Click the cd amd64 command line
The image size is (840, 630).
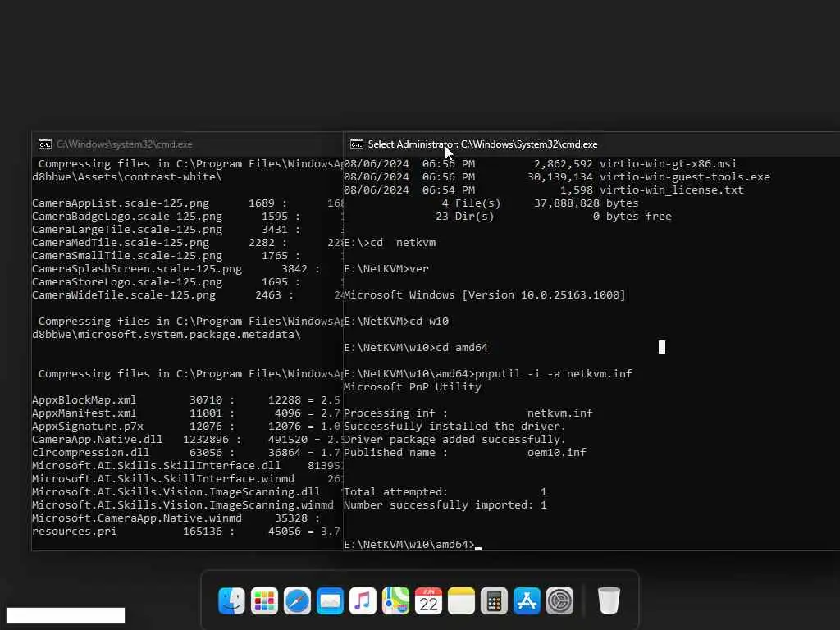click(416, 348)
